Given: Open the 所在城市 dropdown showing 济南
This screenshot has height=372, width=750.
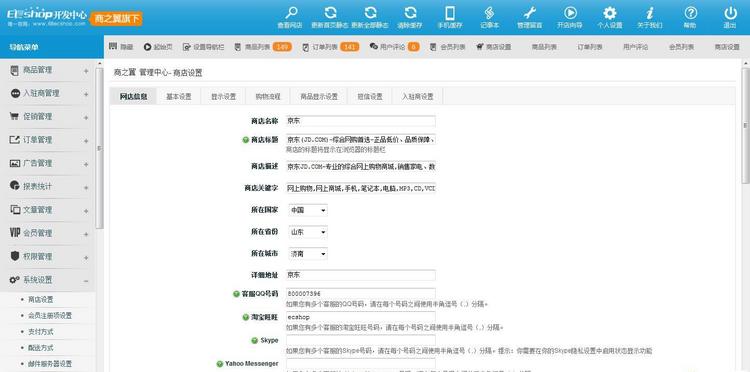Looking at the screenshot, I should 308,254.
